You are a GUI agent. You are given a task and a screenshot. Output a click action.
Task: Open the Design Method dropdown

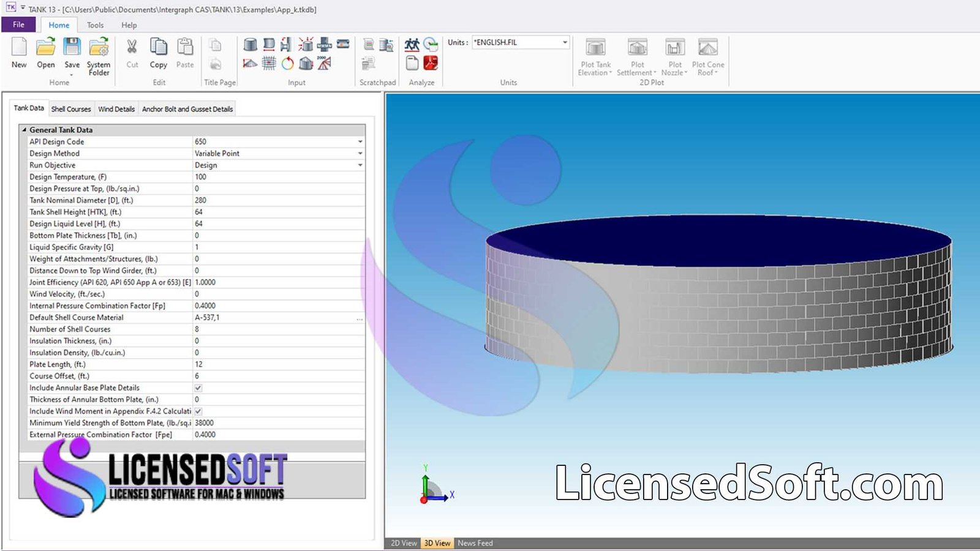click(x=360, y=154)
